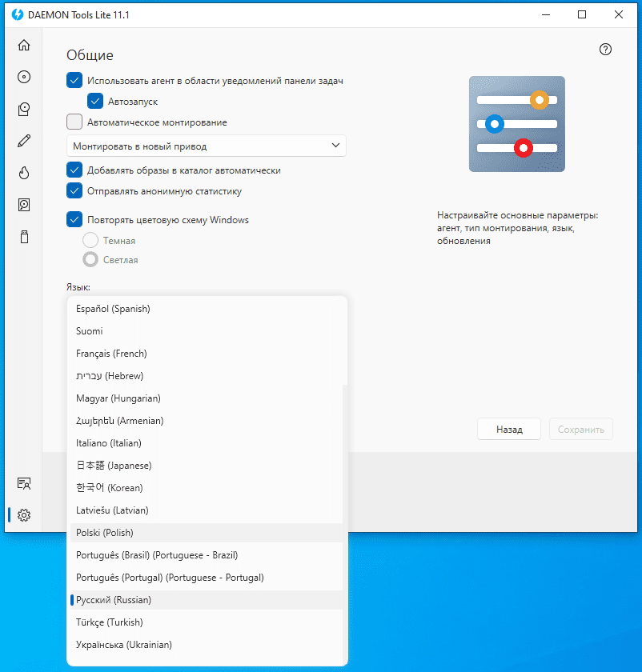The width and height of the screenshot is (642, 672).
Task: Toggle the Автозапуск checkbox
Action: [x=95, y=101]
